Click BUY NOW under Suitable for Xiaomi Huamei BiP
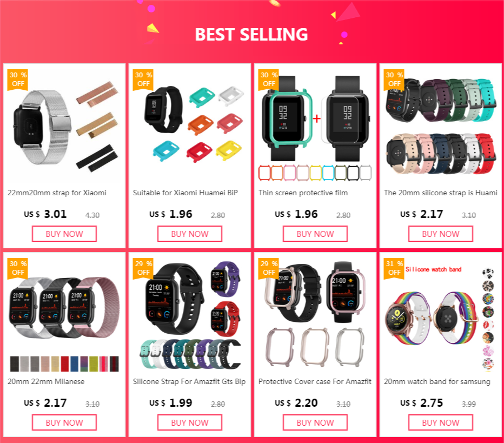 (190, 234)
